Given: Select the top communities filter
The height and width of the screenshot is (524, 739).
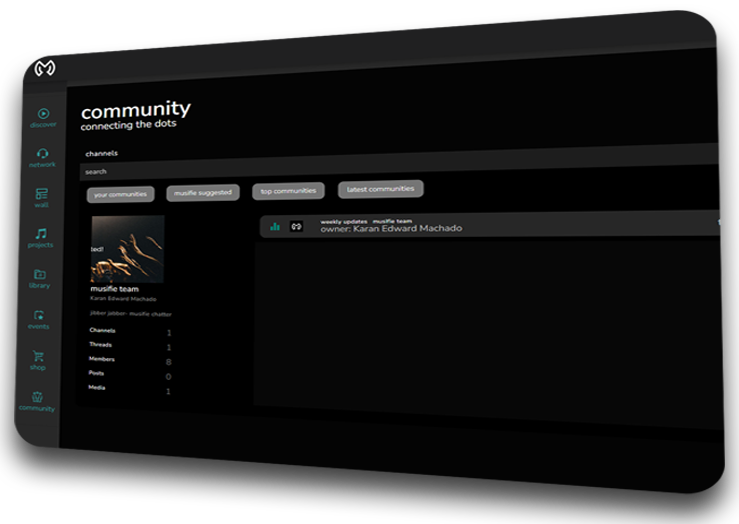Looking at the screenshot, I should 288,190.
